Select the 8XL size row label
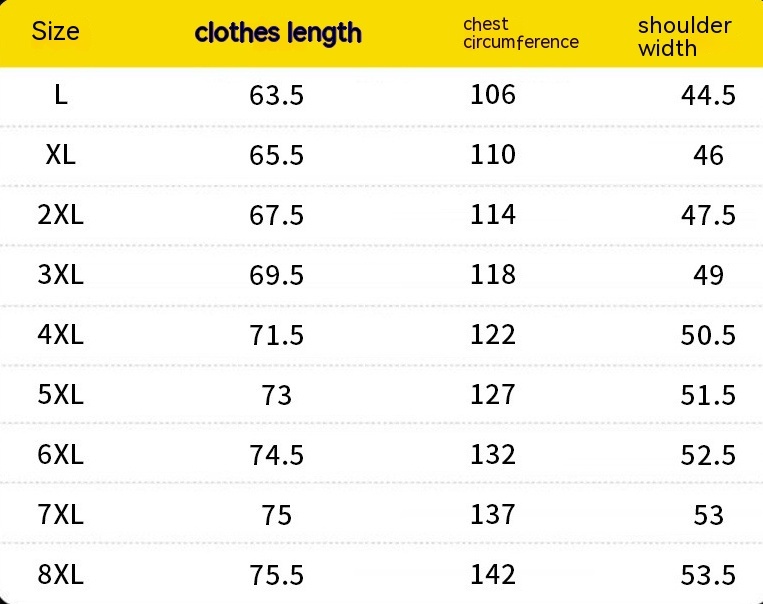 click(x=61, y=575)
